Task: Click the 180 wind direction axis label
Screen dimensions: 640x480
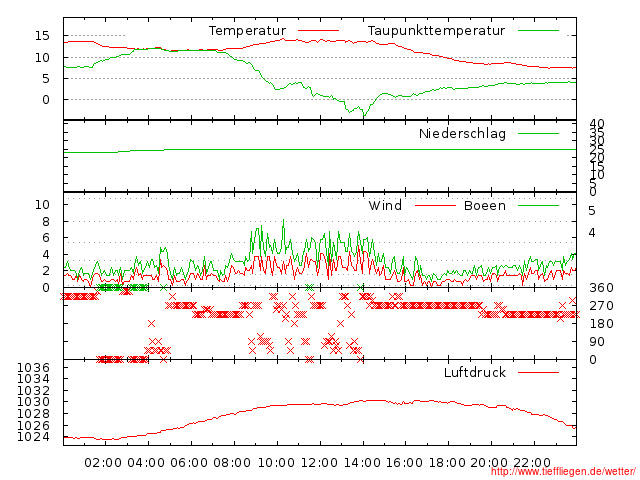Action: pos(601,324)
